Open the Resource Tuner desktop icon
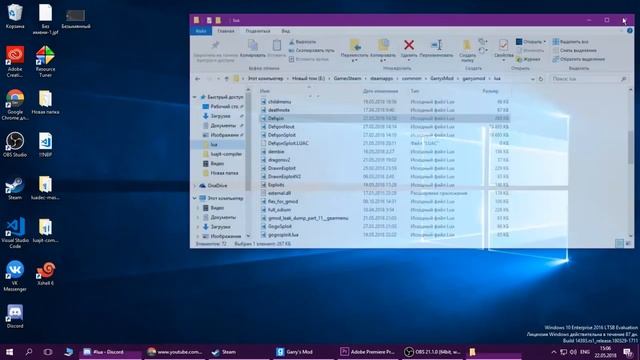 tap(45, 62)
